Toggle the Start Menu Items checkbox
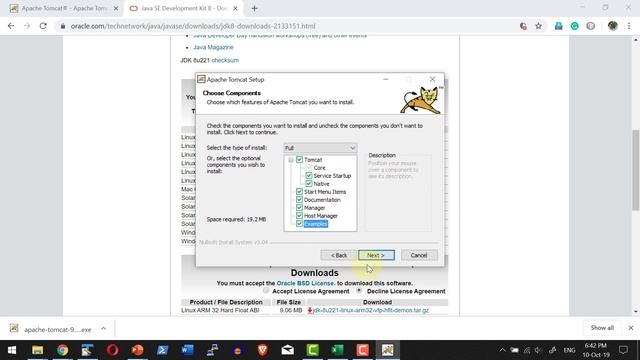The image size is (640, 360). click(x=299, y=191)
